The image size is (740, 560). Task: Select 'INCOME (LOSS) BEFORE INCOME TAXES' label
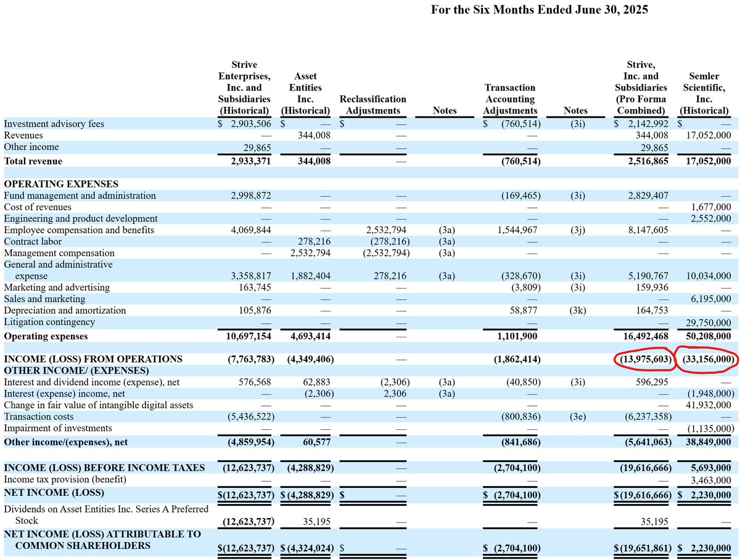coord(104,467)
